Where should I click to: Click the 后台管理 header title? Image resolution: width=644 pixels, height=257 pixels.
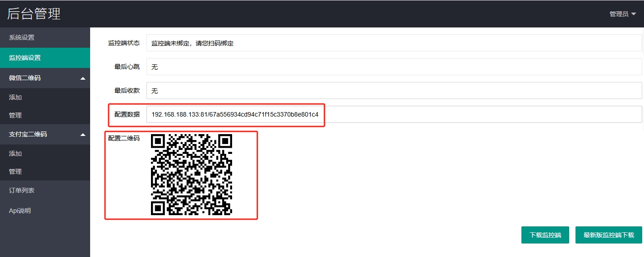(x=34, y=14)
